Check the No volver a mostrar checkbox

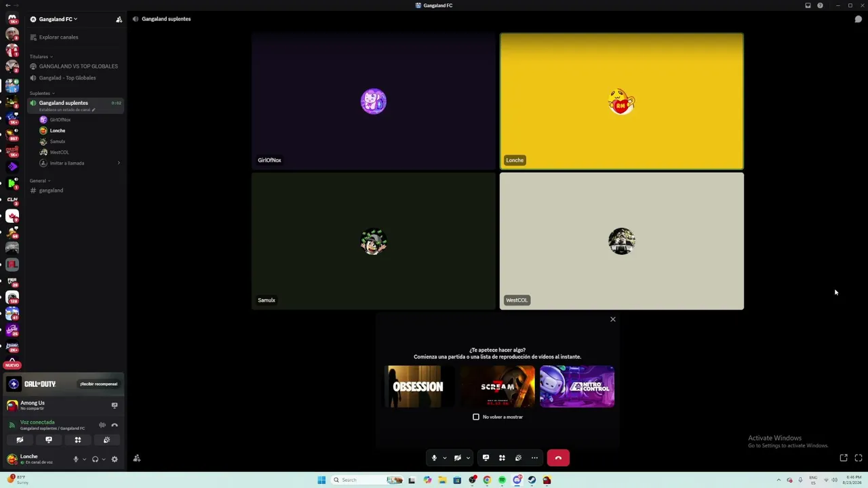pyautogui.click(x=476, y=417)
